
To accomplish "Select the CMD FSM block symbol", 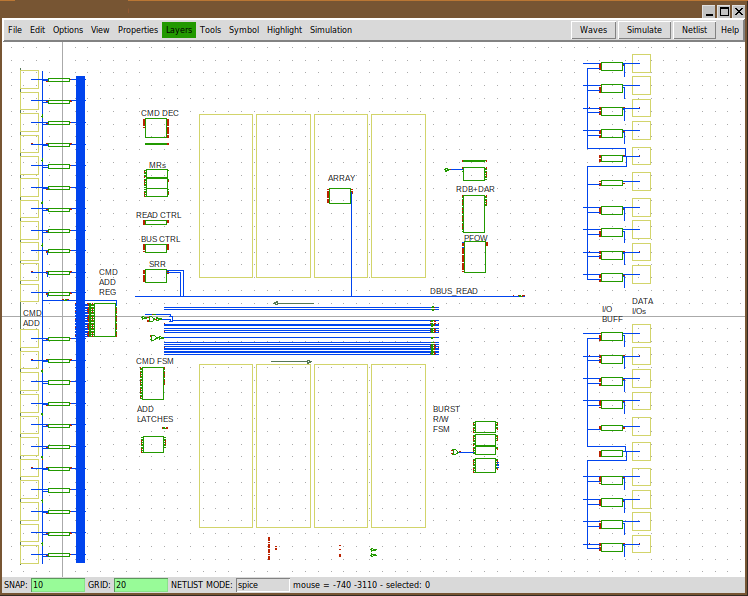I will point(152,383).
